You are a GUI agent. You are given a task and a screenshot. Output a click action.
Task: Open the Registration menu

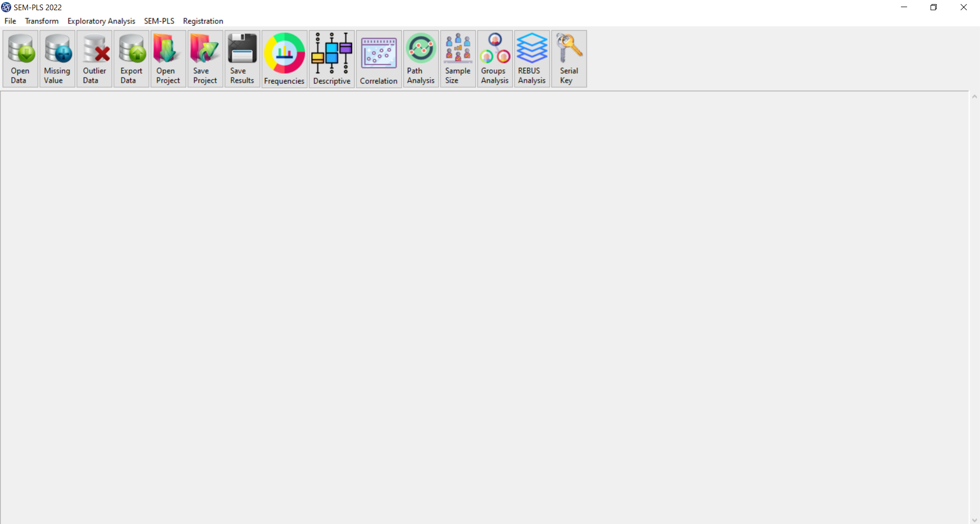[203, 21]
